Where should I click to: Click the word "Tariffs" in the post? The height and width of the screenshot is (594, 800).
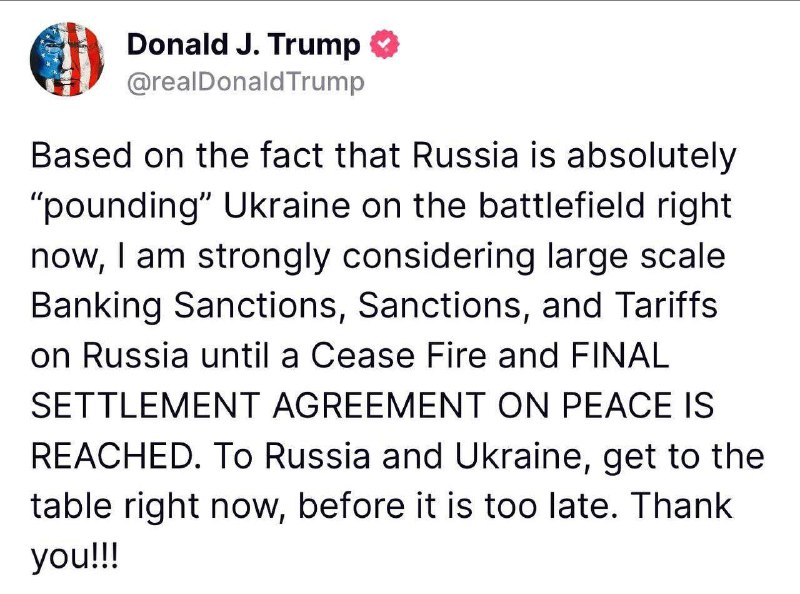(x=666, y=305)
